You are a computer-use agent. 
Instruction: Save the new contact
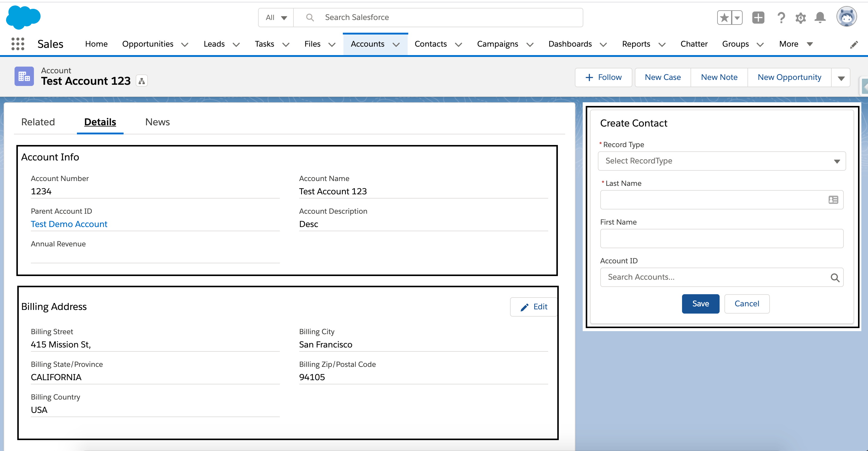pyautogui.click(x=700, y=304)
